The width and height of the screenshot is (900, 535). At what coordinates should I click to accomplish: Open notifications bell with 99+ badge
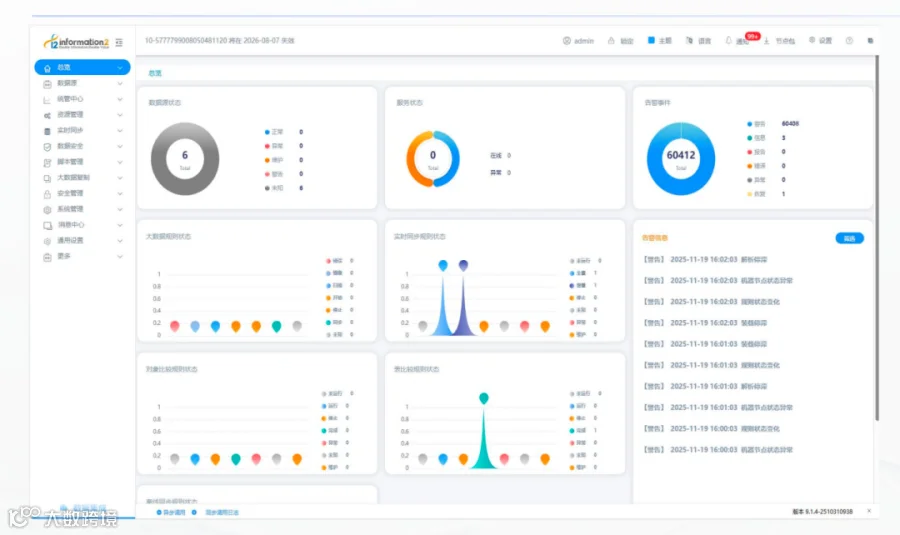tap(728, 41)
